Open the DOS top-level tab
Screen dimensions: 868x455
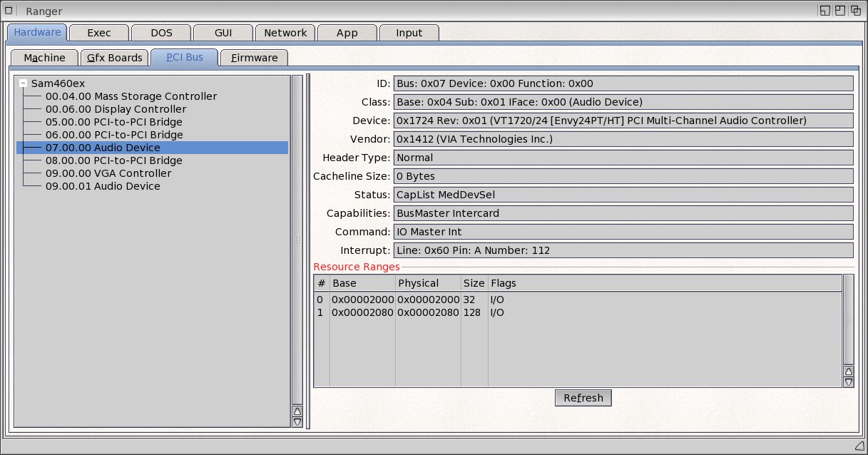(161, 33)
